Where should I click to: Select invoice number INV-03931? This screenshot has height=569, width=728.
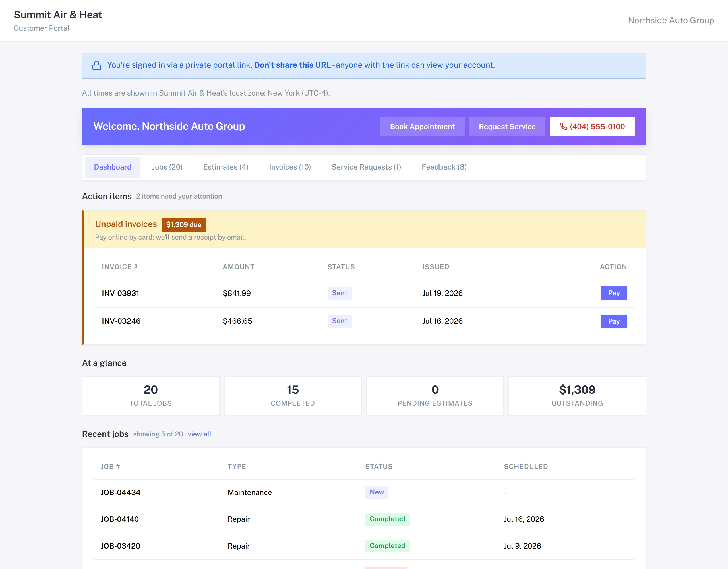coord(120,293)
